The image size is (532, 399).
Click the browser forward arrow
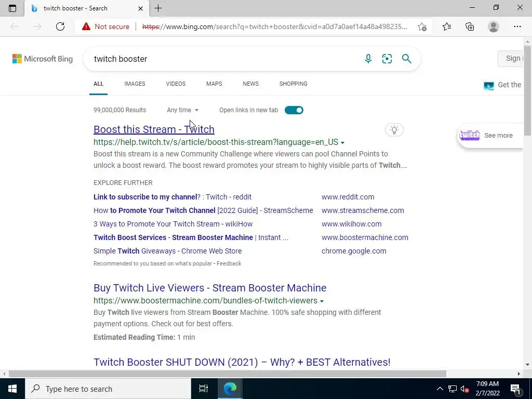click(x=37, y=26)
